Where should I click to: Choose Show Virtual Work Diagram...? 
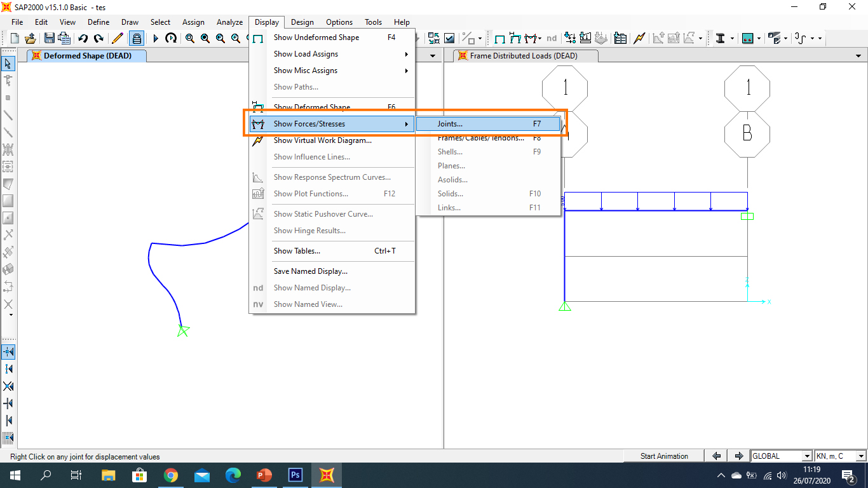pyautogui.click(x=332, y=140)
